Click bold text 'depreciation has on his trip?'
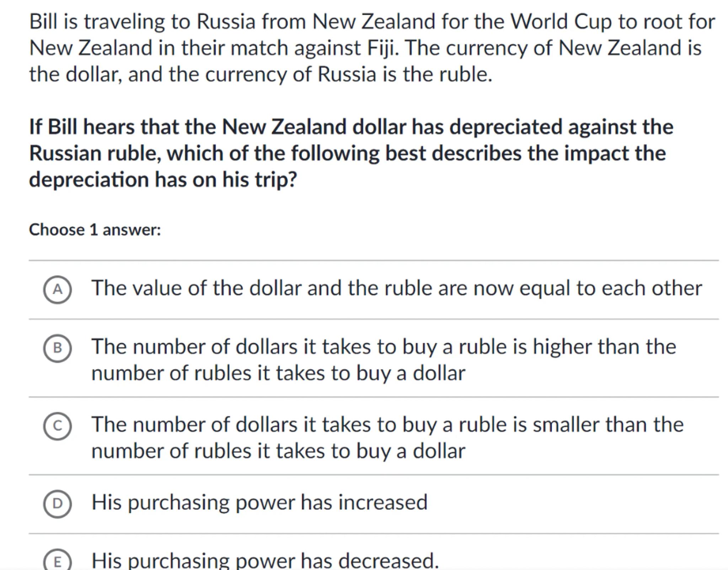The image size is (728, 570). (x=163, y=179)
